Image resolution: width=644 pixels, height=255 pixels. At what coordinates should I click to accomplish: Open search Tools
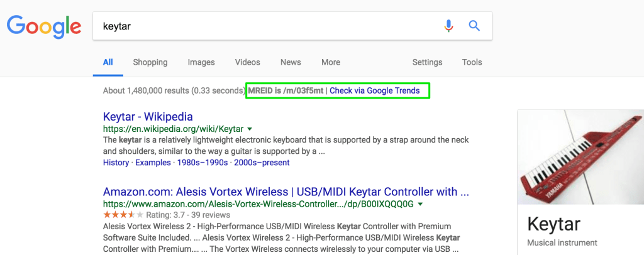(x=472, y=62)
